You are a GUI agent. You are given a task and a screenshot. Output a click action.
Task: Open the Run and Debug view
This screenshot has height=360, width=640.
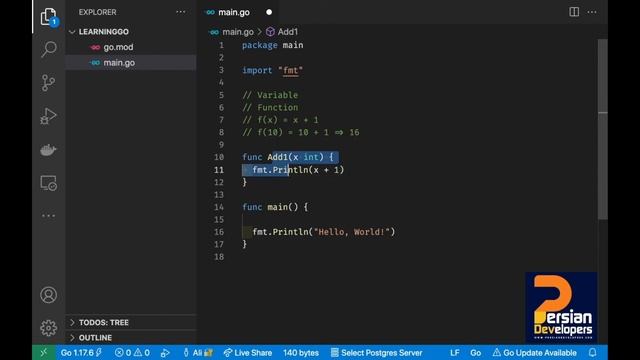point(49,116)
